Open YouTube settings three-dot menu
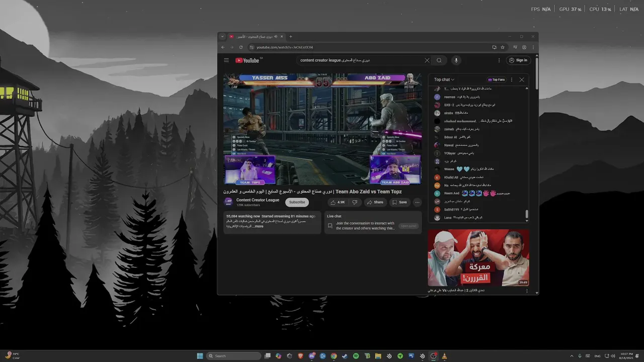 [499, 60]
